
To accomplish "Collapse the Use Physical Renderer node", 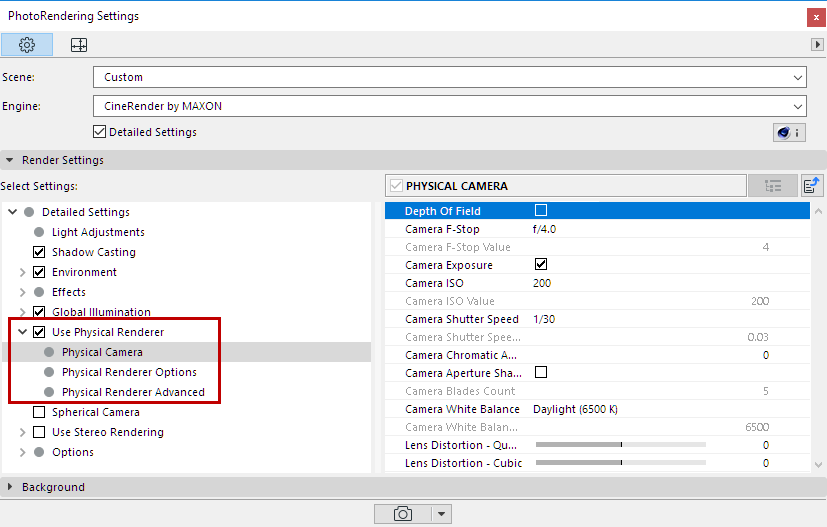I will (x=22, y=332).
